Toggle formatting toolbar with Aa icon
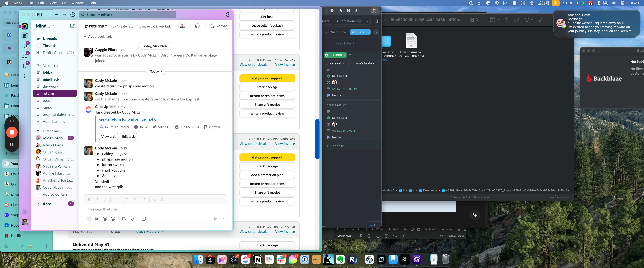The image size is (644, 268). pos(97,219)
